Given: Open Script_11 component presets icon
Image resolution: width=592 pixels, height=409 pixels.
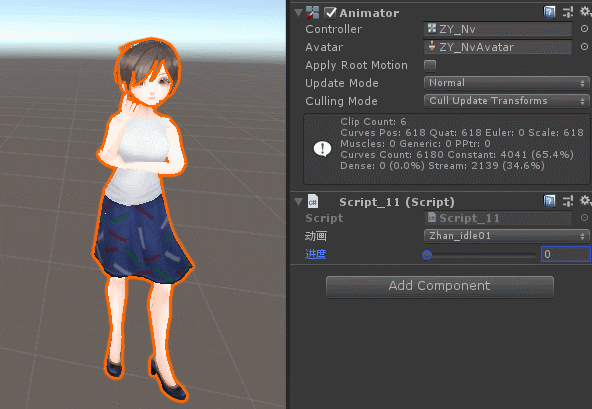Looking at the screenshot, I should (x=568, y=201).
